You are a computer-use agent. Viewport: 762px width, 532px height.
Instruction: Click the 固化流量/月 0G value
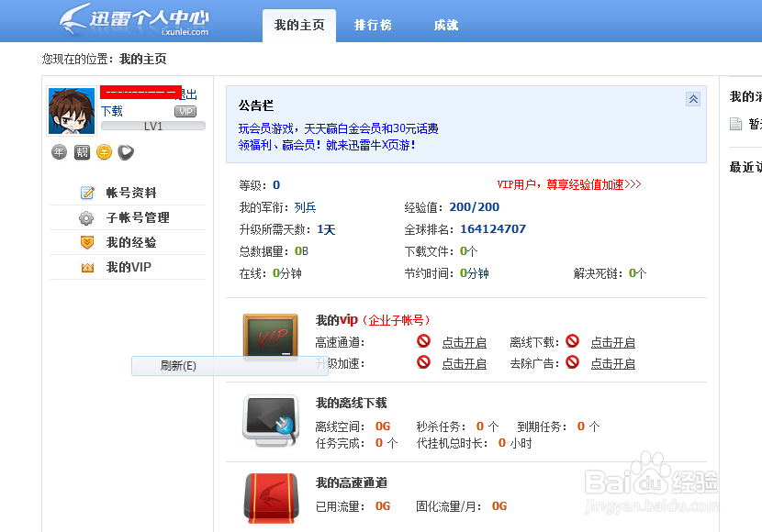point(499,506)
